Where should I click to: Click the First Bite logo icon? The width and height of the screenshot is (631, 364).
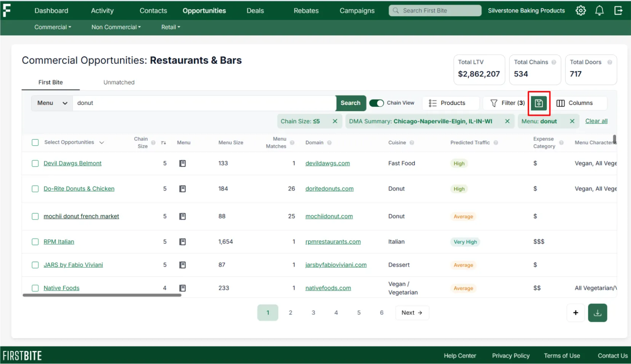[6, 10]
